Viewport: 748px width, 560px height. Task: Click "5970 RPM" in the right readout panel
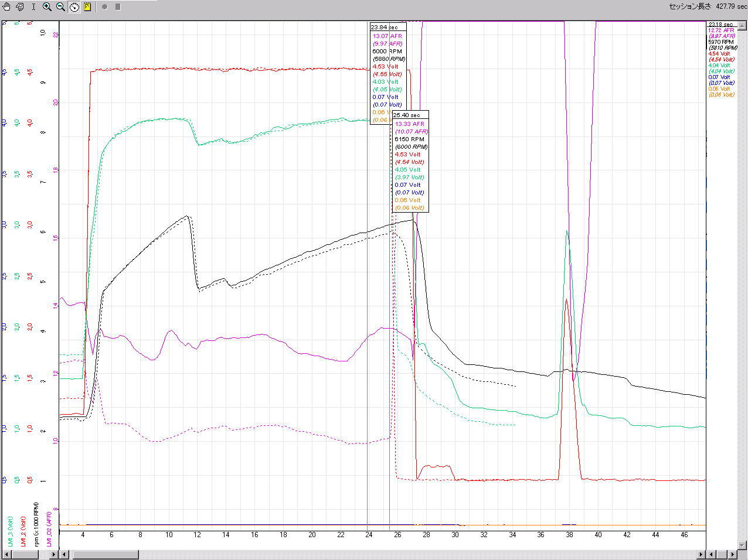point(721,42)
